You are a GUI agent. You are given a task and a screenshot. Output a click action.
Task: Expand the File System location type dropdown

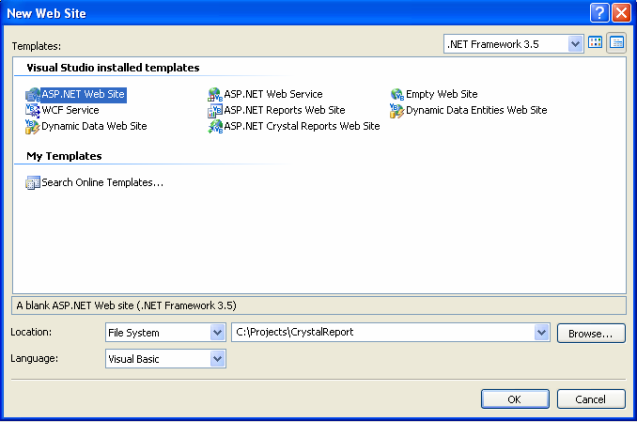(x=217, y=333)
